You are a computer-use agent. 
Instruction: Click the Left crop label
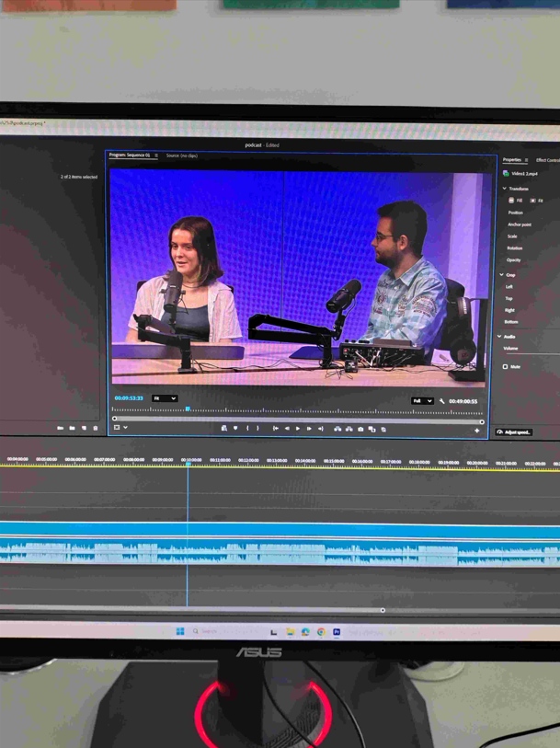(509, 287)
